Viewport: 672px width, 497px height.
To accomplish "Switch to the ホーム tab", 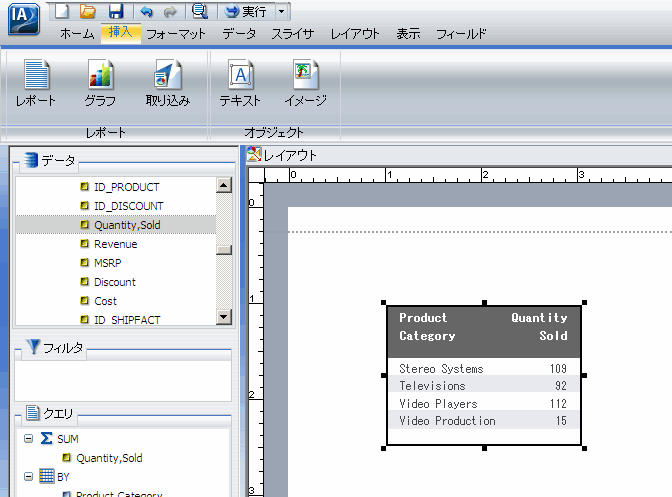I will coord(77,33).
